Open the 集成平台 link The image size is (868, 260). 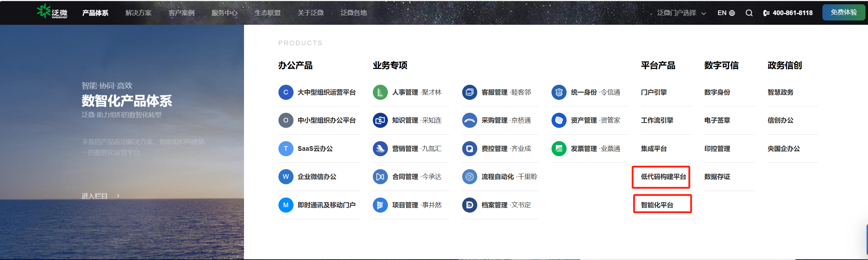[654, 149]
